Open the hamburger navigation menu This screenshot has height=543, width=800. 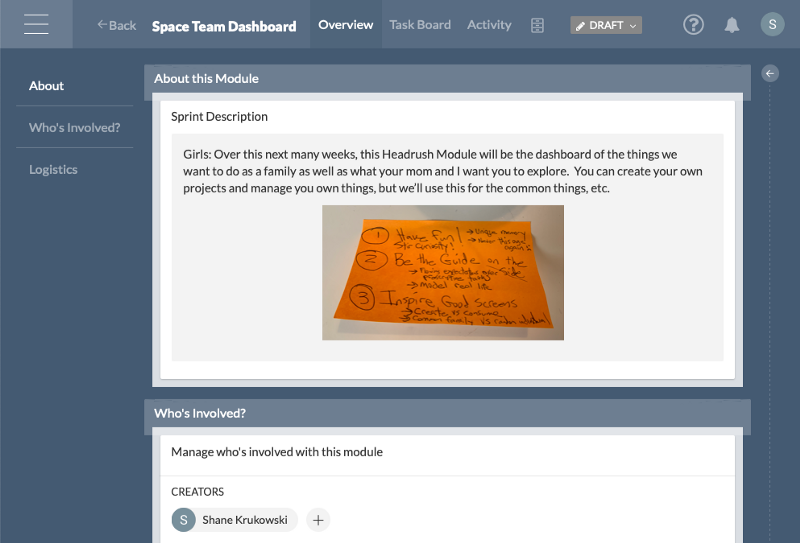[36, 25]
